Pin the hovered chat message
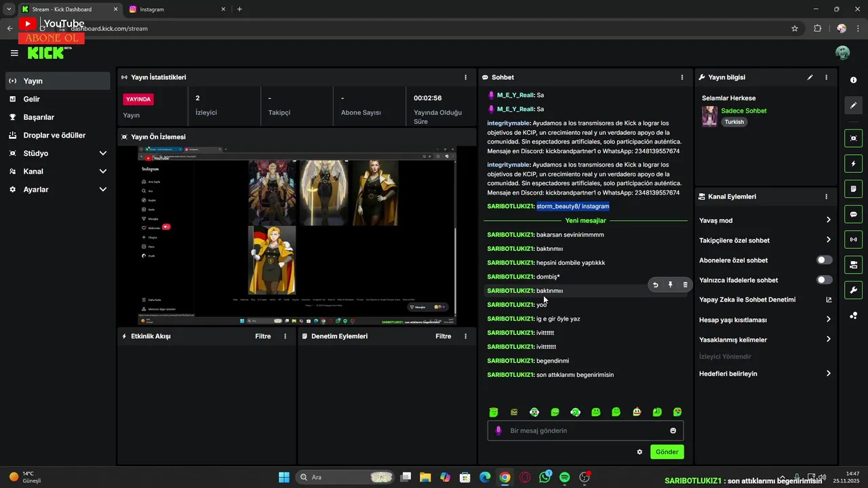 (x=670, y=285)
